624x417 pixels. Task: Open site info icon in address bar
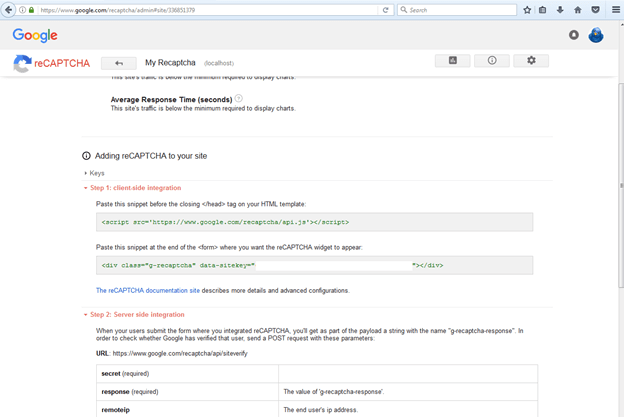(x=23, y=10)
